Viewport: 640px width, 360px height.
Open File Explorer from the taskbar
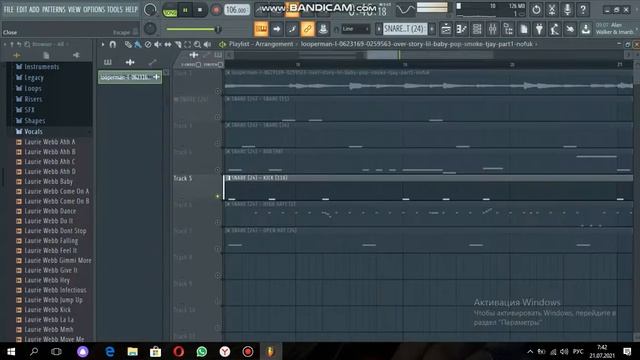coord(133,351)
